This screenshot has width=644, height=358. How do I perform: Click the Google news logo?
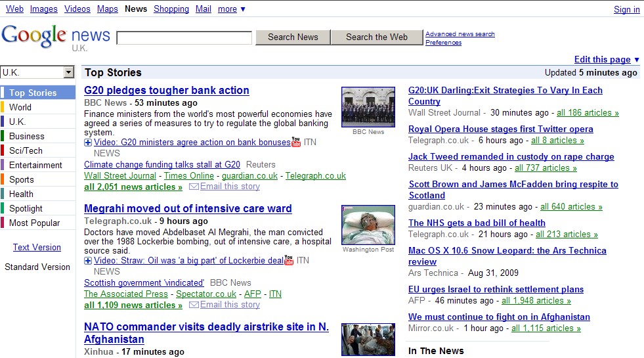pyautogui.click(x=56, y=37)
